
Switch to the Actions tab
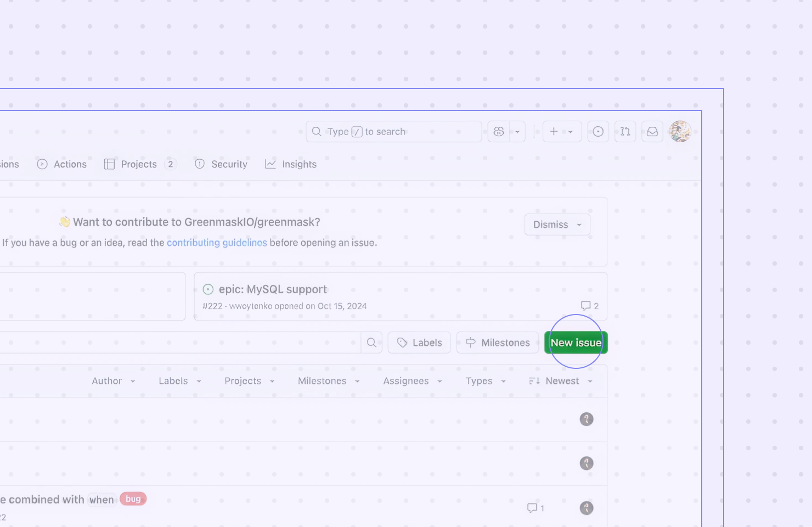(61, 164)
